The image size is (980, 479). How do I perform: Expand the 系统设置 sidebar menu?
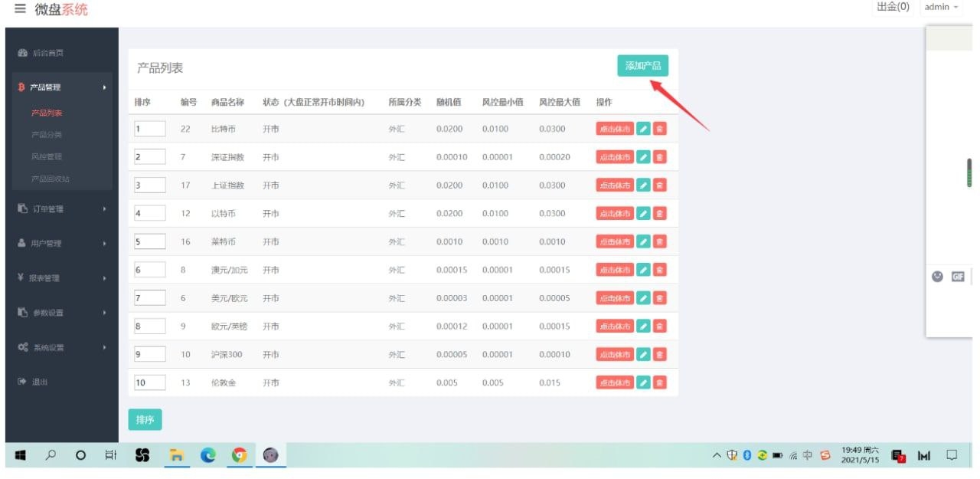pos(61,348)
